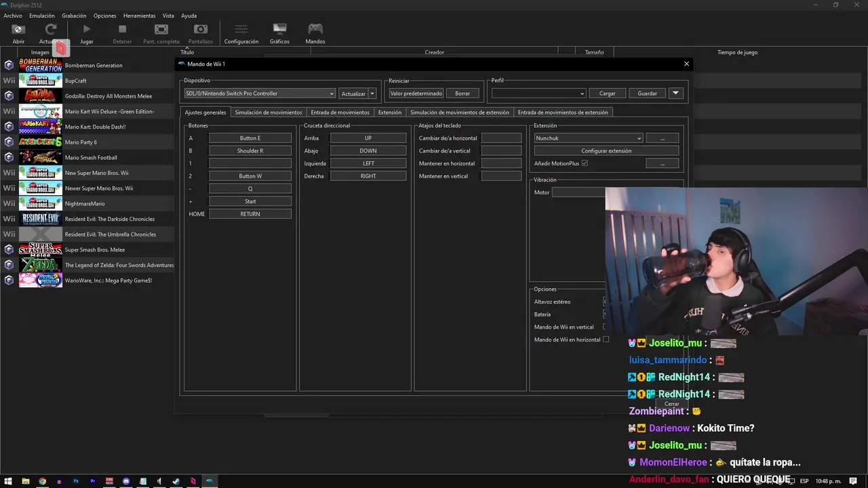
Task: Toggle the Añadir MotionPlus checkbox
Action: click(x=585, y=163)
